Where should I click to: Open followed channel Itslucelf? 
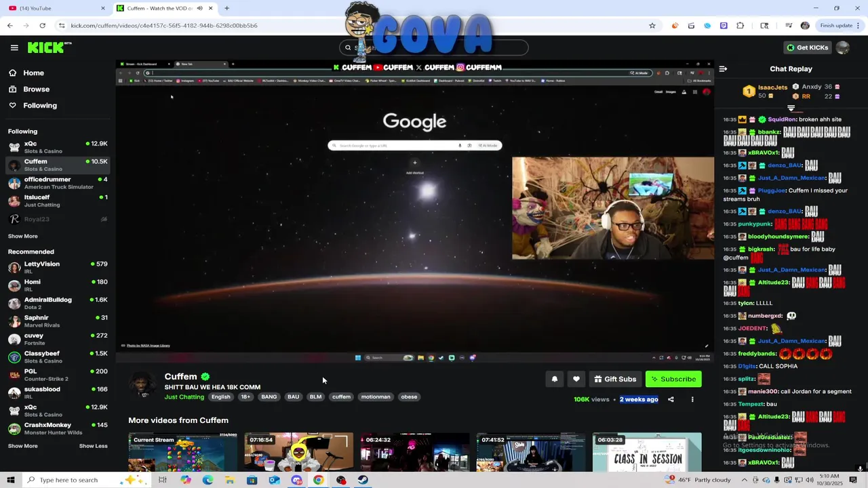pos(58,201)
